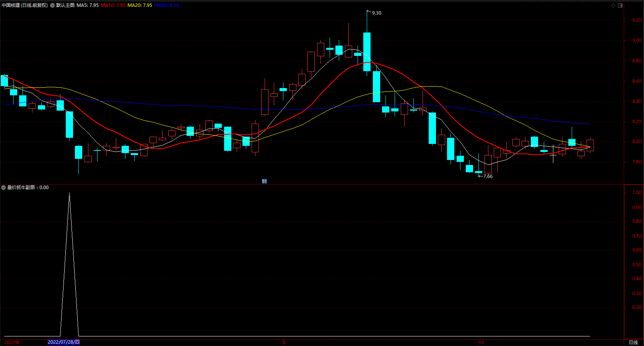Click the 1.00 sub-chart axis label
Viewport: 644px width, 346px height.
[637, 193]
